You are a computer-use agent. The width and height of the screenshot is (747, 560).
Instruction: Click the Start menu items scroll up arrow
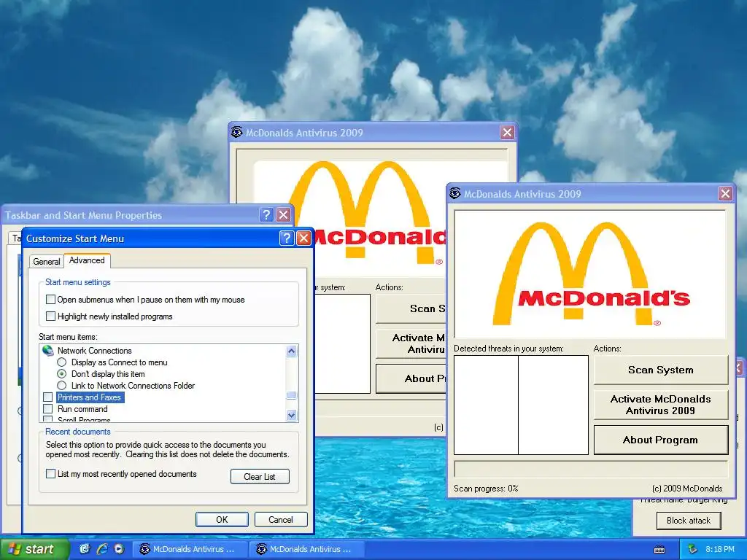click(292, 351)
